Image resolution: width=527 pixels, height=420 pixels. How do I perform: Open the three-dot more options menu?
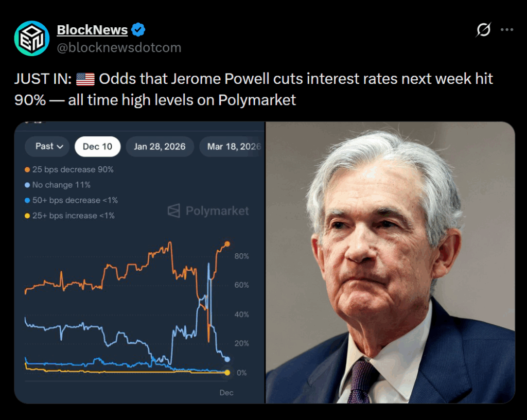[x=507, y=30]
